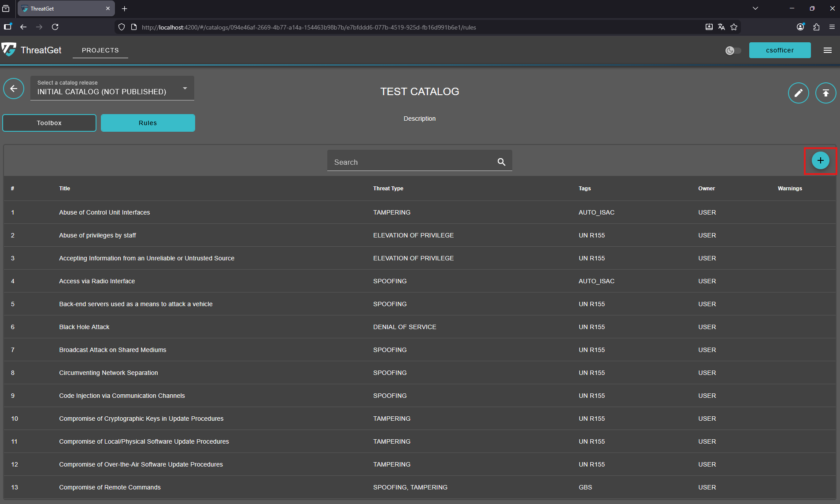Open the Access via Radio Interface row
The width and height of the screenshot is (840, 504).
click(x=97, y=281)
